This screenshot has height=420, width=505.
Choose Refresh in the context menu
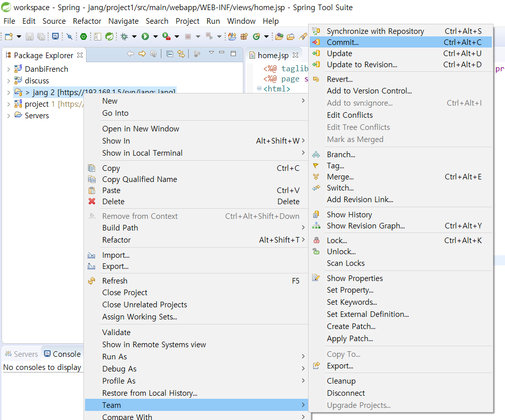click(196, 281)
